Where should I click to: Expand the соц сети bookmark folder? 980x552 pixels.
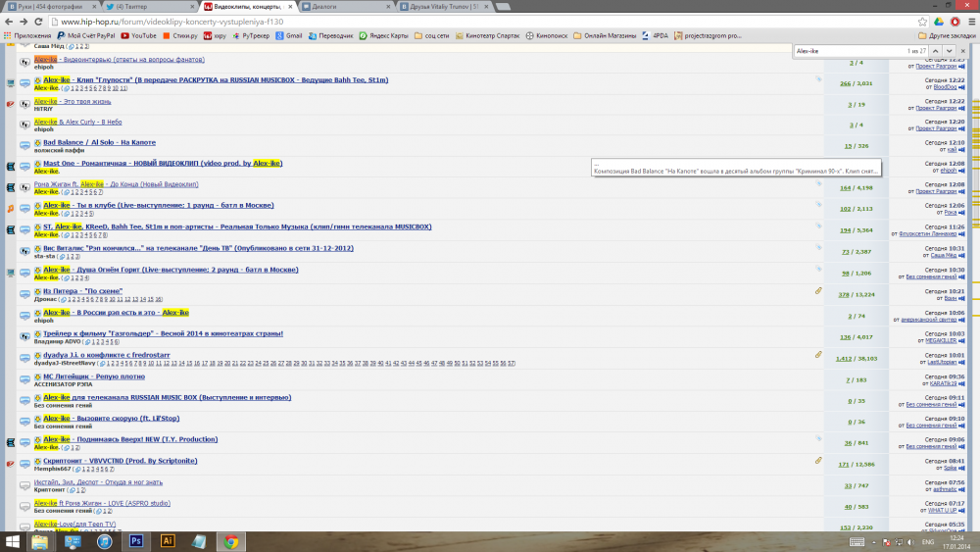[432, 35]
